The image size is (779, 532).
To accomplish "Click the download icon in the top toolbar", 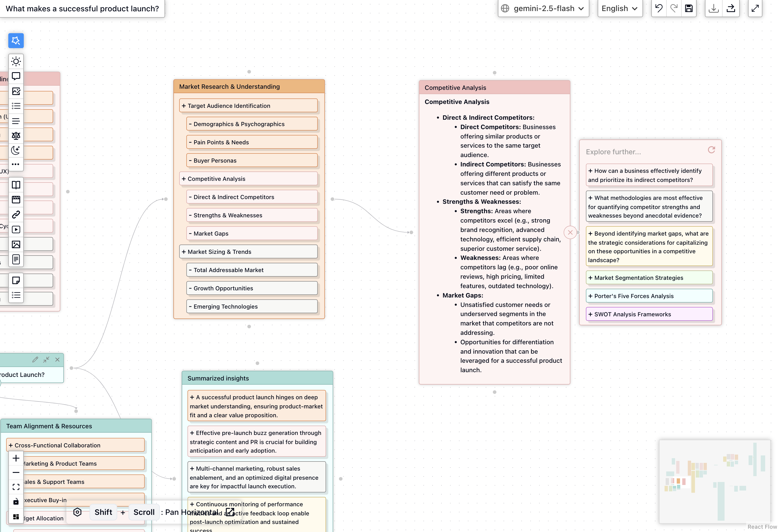I will point(714,8).
